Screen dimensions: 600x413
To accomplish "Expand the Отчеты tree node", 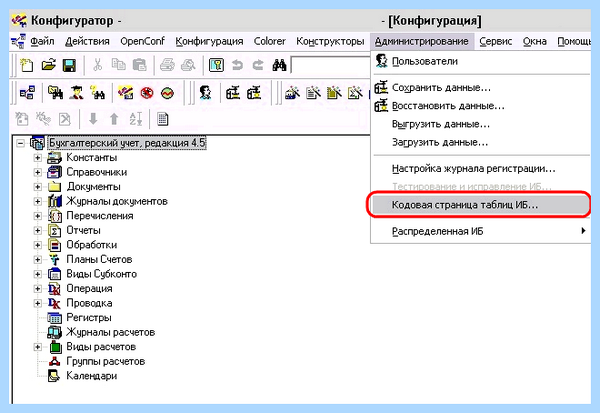I will pyautogui.click(x=38, y=230).
